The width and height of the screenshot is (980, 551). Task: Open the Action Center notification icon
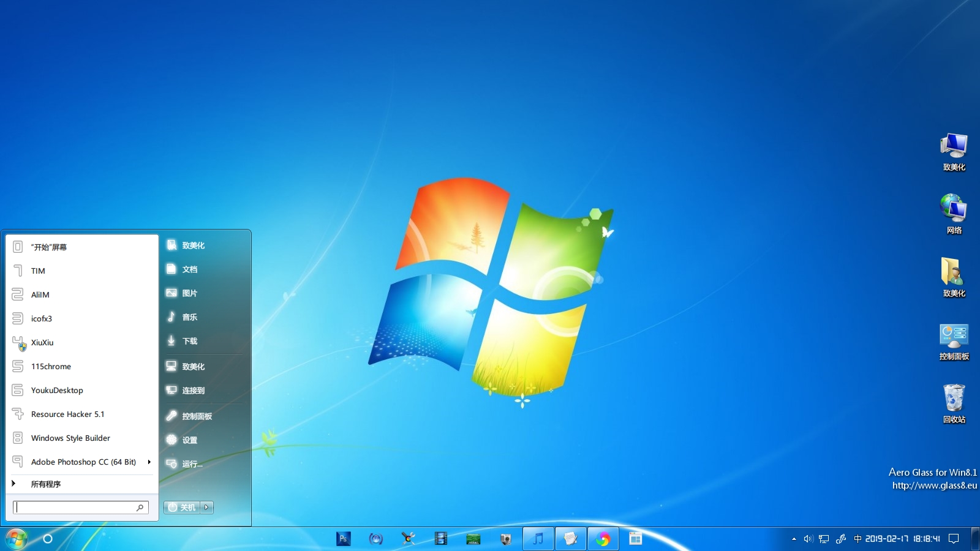point(954,539)
